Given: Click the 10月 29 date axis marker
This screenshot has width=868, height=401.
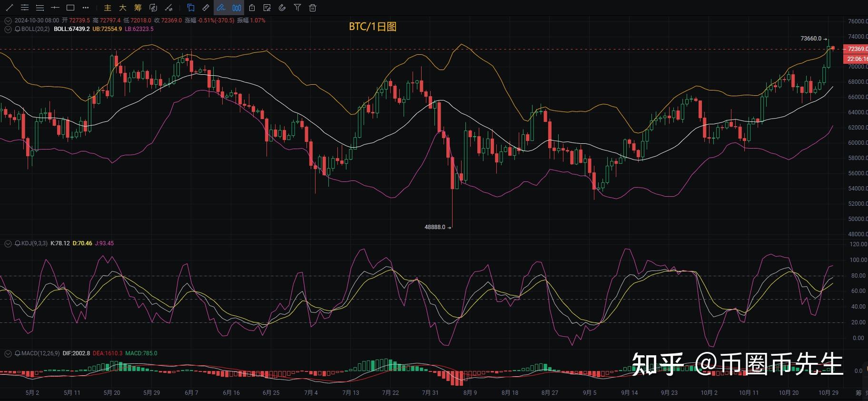Looking at the screenshot, I should point(829,393).
